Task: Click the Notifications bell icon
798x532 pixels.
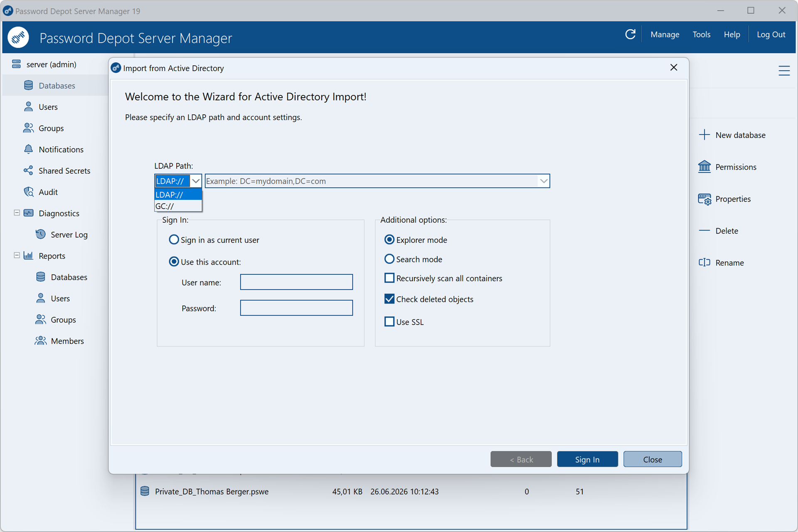Action: [x=28, y=149]
